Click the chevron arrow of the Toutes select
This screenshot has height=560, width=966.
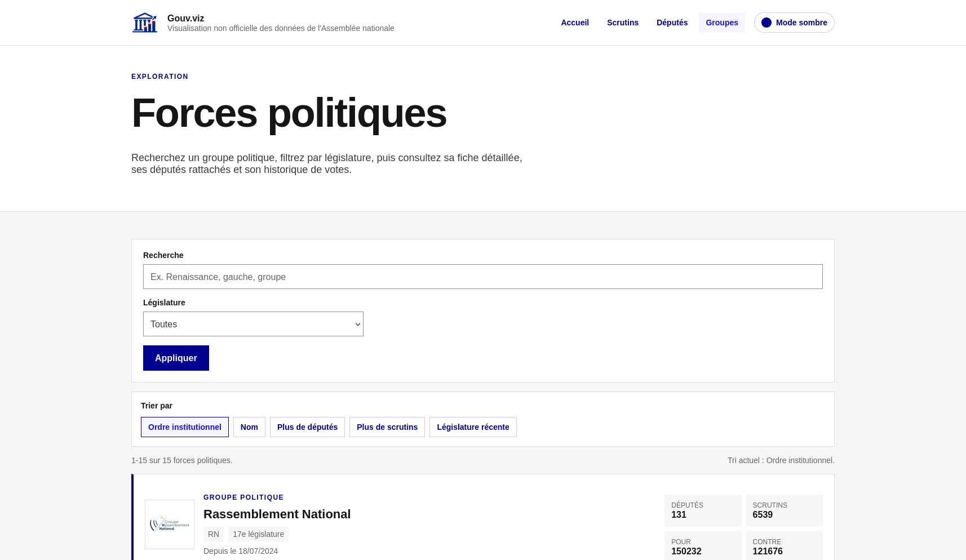pyautogui.click(x=357, y=325)
